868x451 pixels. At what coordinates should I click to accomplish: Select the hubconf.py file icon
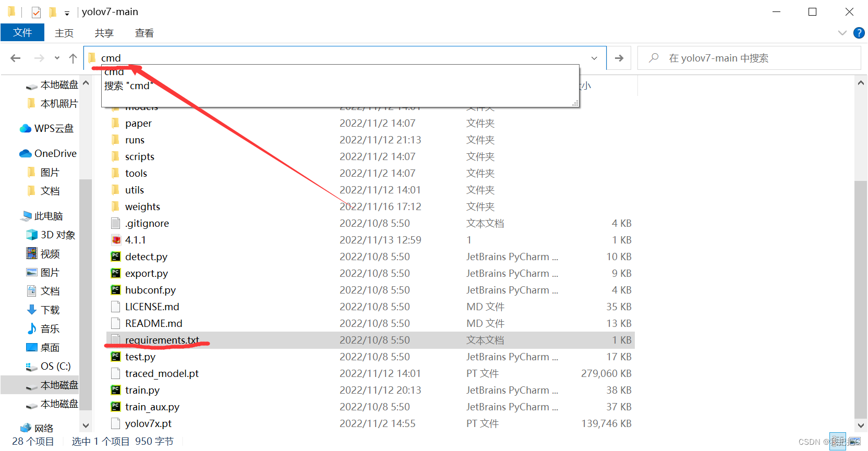(116, 290)
